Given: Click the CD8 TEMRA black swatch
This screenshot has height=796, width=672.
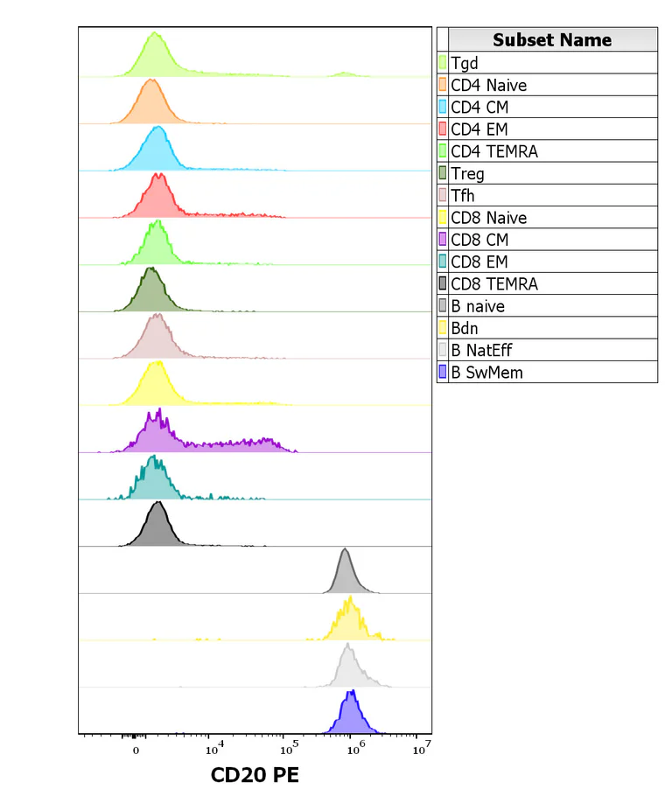Looking at the screenshot, I should point(443,283).
